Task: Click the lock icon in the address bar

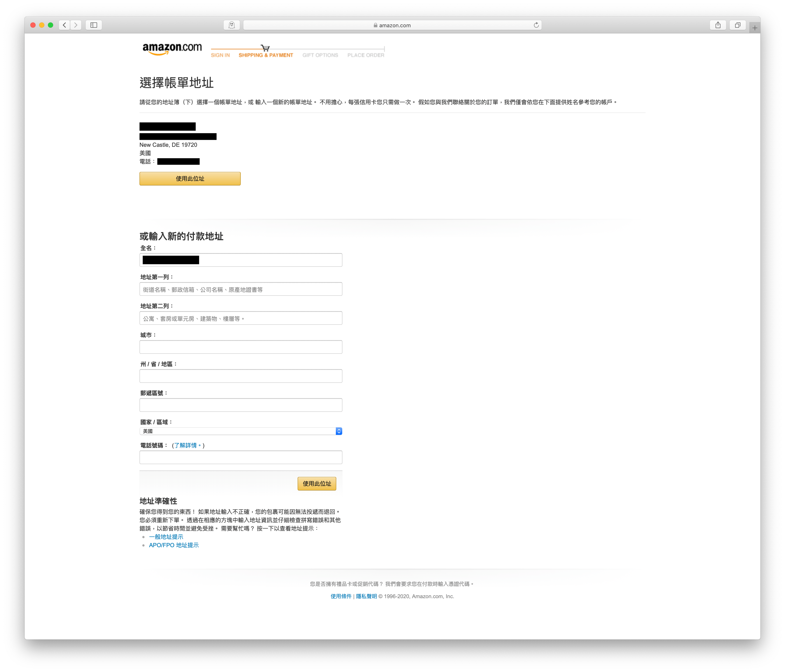Action: [x=375, y=25]
